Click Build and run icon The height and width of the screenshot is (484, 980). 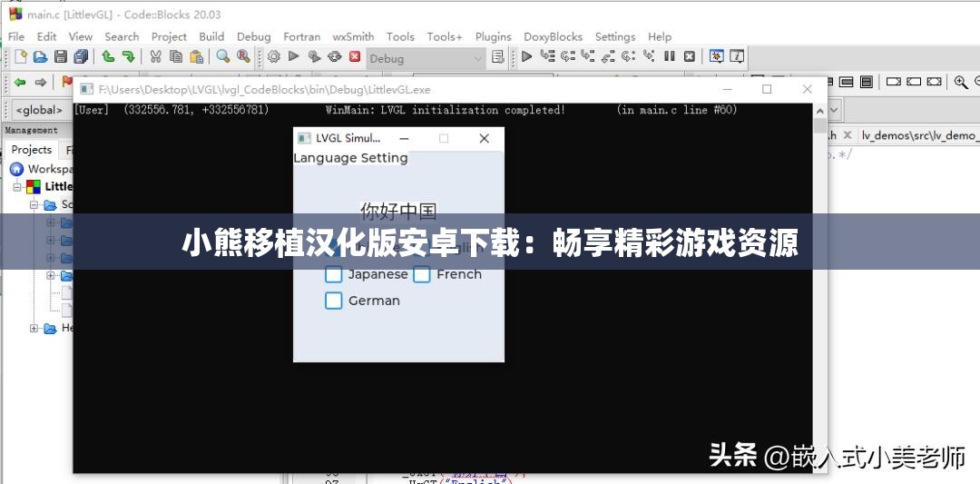pos(314,57)
